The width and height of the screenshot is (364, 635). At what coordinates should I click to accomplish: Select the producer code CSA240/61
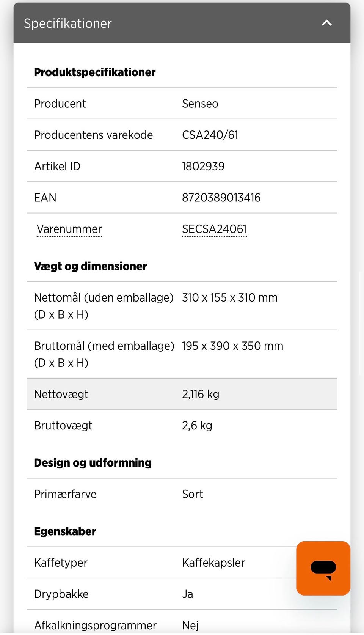[210, 135]
